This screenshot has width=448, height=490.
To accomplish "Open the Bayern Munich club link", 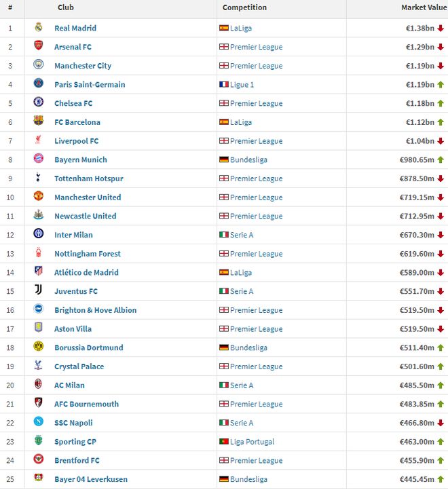I will pos(80,159).
